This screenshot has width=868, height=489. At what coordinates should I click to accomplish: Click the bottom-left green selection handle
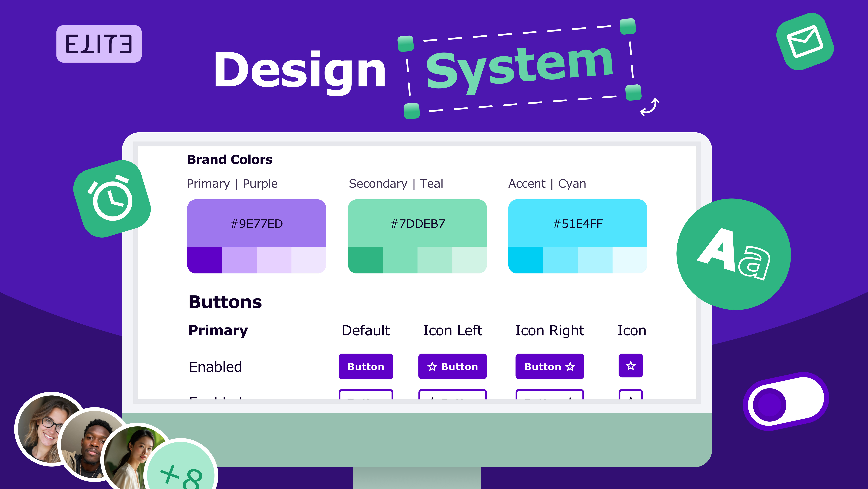pos(412,111)
